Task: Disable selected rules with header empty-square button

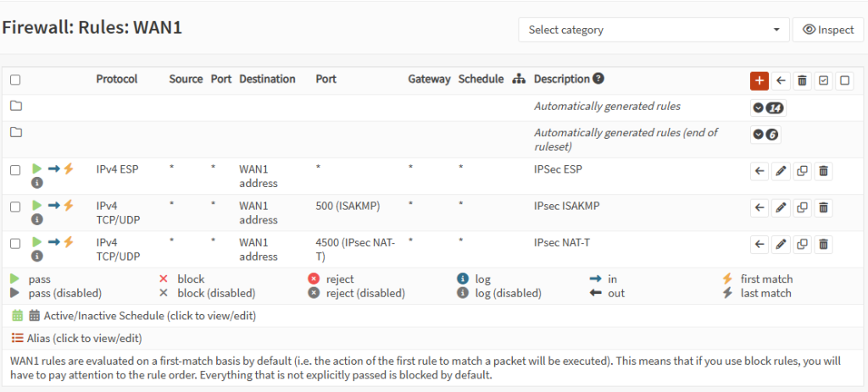Action: (x=844, y=80)
